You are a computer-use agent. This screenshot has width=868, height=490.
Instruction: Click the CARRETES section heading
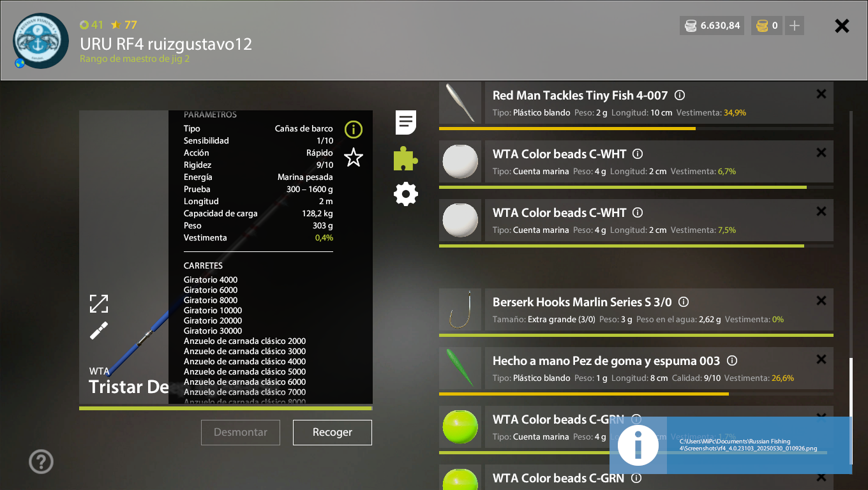203,265
